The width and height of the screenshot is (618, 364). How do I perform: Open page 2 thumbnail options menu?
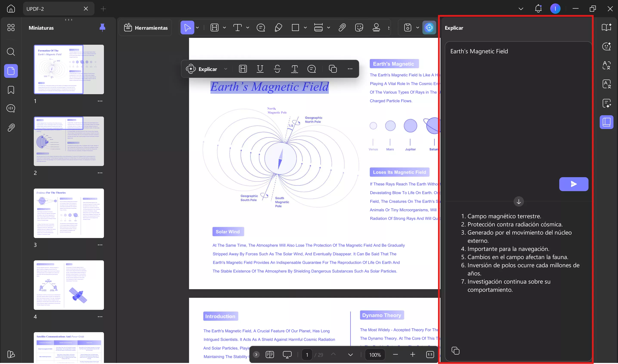coord(100,173)
